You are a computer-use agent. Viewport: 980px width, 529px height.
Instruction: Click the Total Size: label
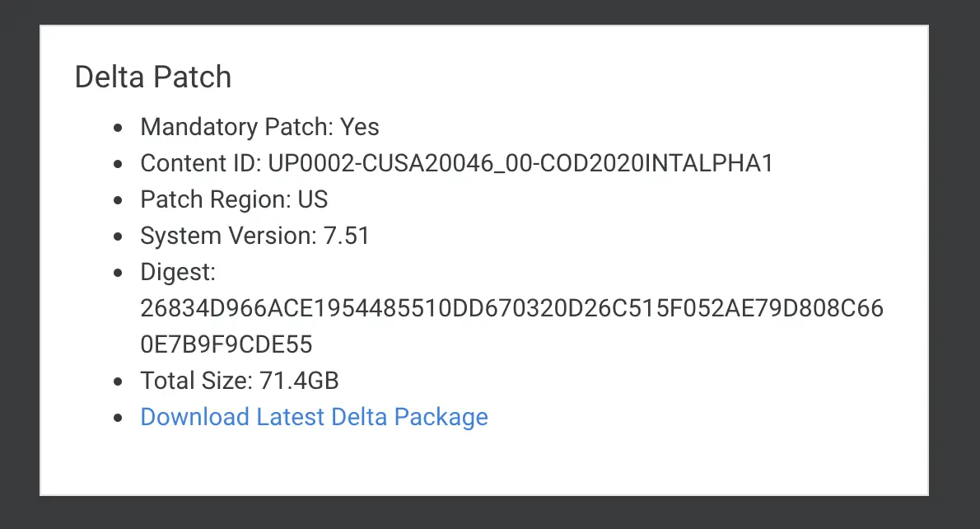196,381
